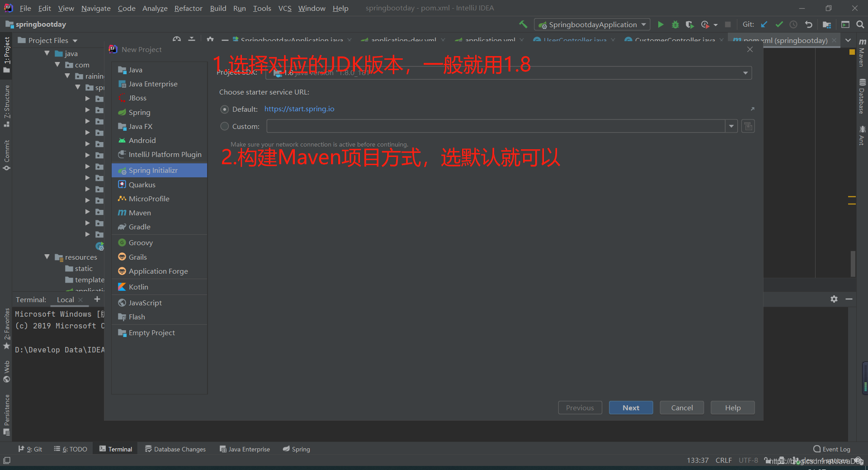The height and width of the screenshot is (470, 868).
Task: Collapse the com package node
Action: (x=57, y=65)
